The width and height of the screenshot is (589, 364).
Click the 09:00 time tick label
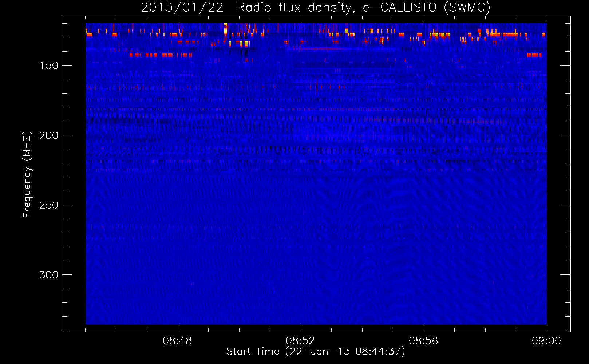click(x=546, y=341)
